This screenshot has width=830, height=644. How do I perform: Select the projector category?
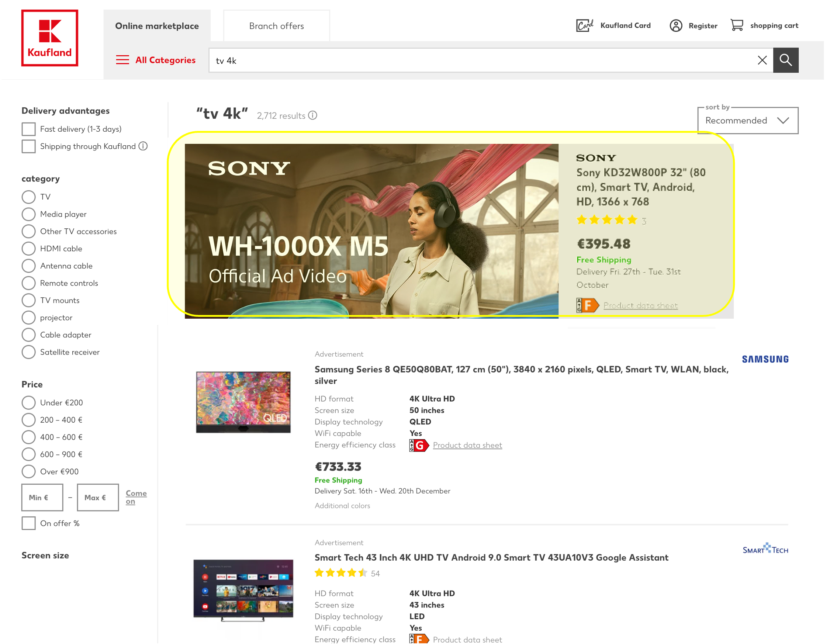[28, 318]
